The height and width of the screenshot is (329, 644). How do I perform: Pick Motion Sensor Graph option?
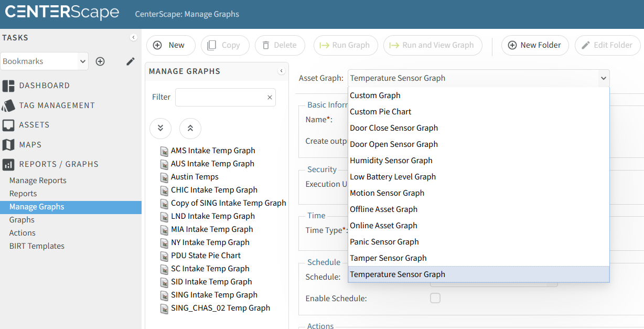tap(478, 193)
